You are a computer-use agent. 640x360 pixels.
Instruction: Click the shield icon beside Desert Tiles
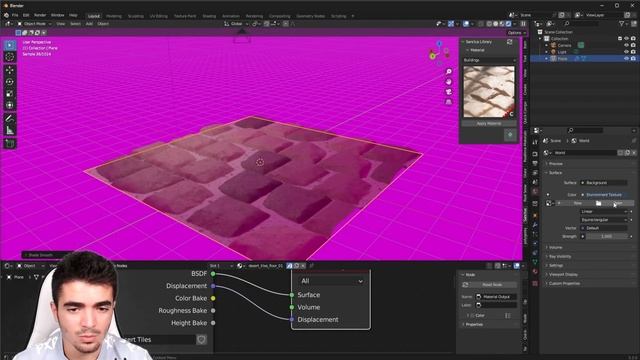[x=201, y=340]
